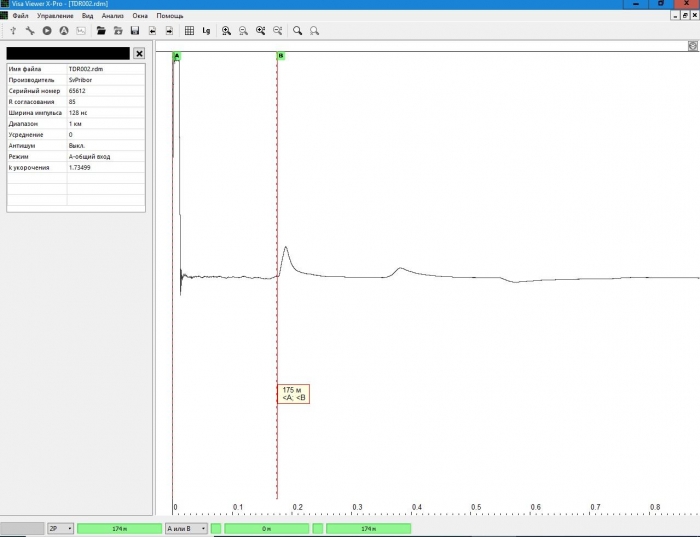The height and width of the screenshot is (537, 700).
Task: Click the vertical zoom-out magnifier
Action: [277, 31]
